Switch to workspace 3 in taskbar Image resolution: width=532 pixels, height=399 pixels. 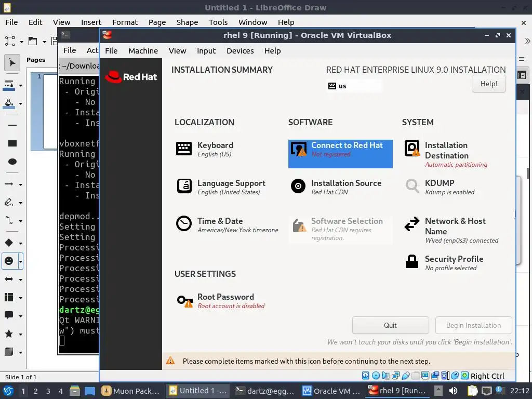(x=48, y=391)
